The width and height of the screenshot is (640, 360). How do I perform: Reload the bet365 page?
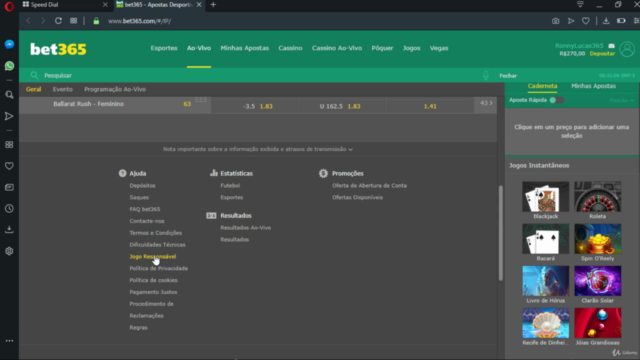click(x=58, y=21)
